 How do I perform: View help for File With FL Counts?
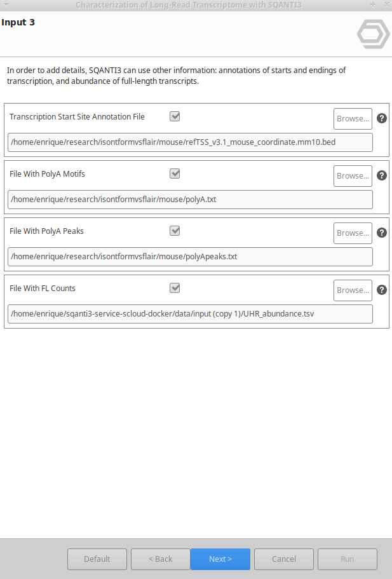click(x=382, y=290)
